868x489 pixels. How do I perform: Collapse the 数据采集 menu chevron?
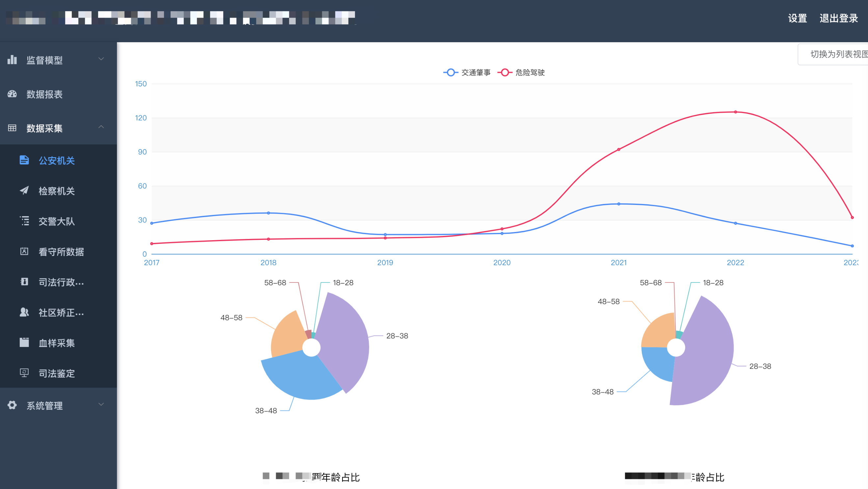[101, 127]
